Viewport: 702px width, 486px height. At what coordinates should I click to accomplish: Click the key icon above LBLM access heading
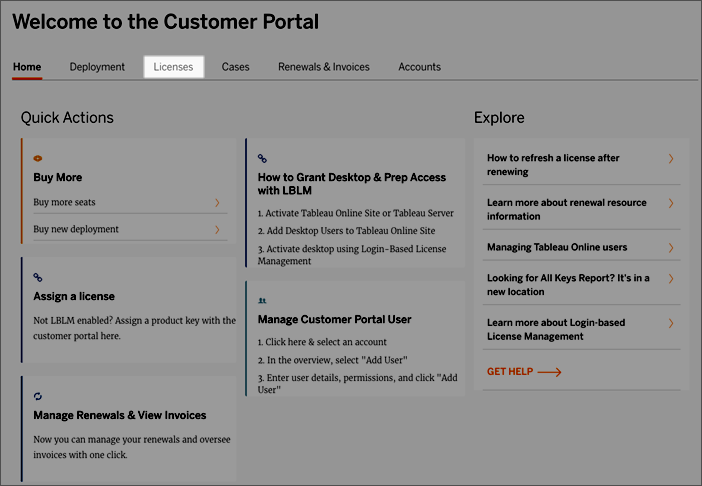click(262, 158)
